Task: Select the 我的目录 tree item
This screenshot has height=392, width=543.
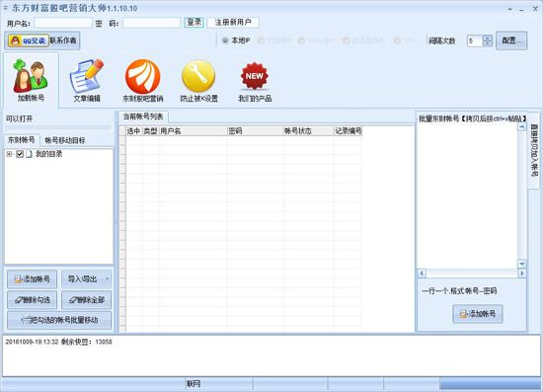Action: tap(48, 154)
